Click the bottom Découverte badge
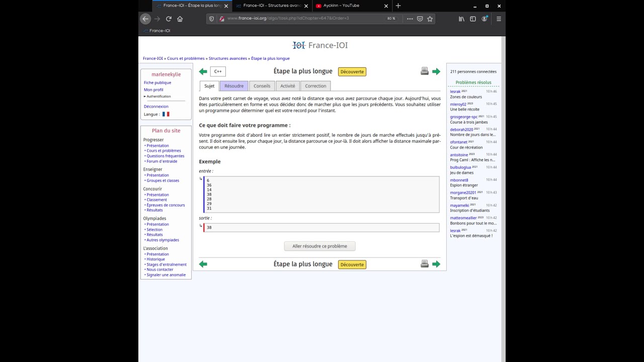 tap(352, 264)
